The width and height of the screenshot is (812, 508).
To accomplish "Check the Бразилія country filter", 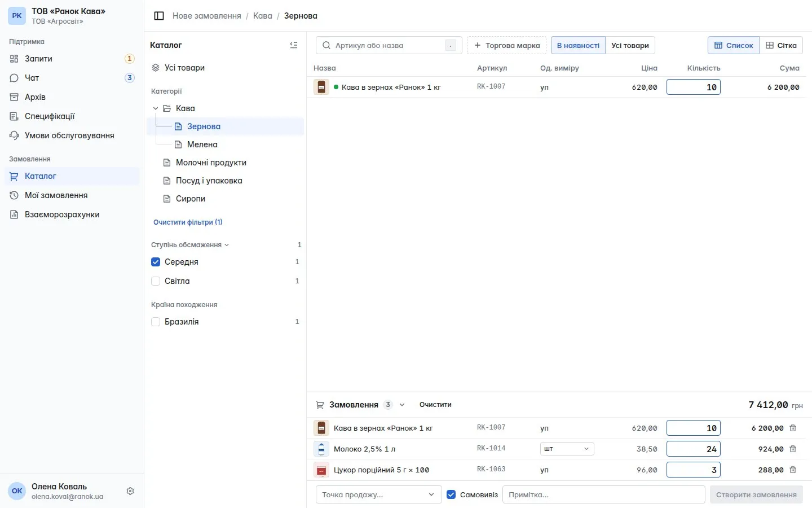I will point(156,322).
